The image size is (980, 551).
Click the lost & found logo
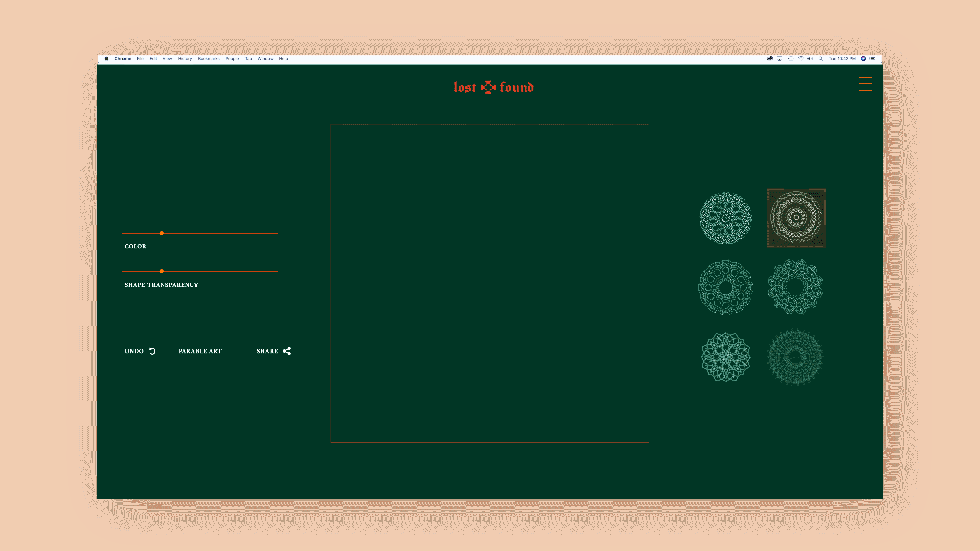(494, 87)
